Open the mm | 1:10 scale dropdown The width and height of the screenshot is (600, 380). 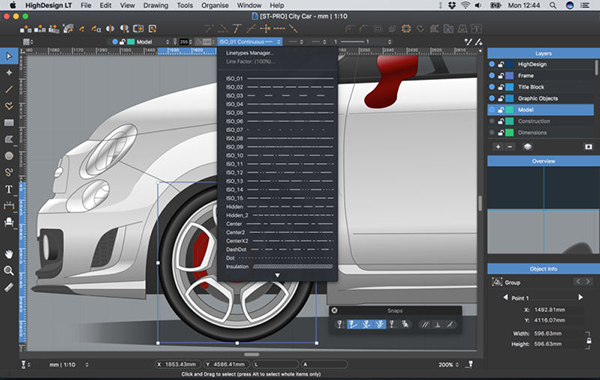click(x=68, y=365)
